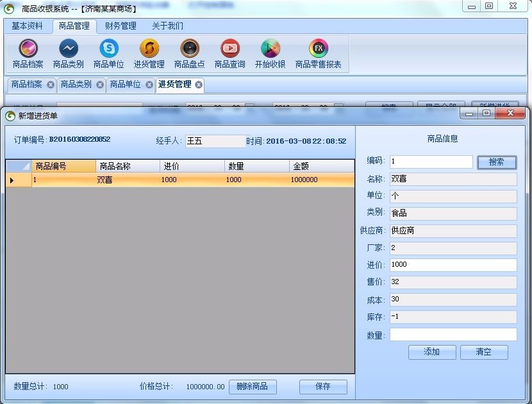This screenshot has height=404, width=532.
Task: Click 删除商品 to remove the product
Action: tap(253, 387)
